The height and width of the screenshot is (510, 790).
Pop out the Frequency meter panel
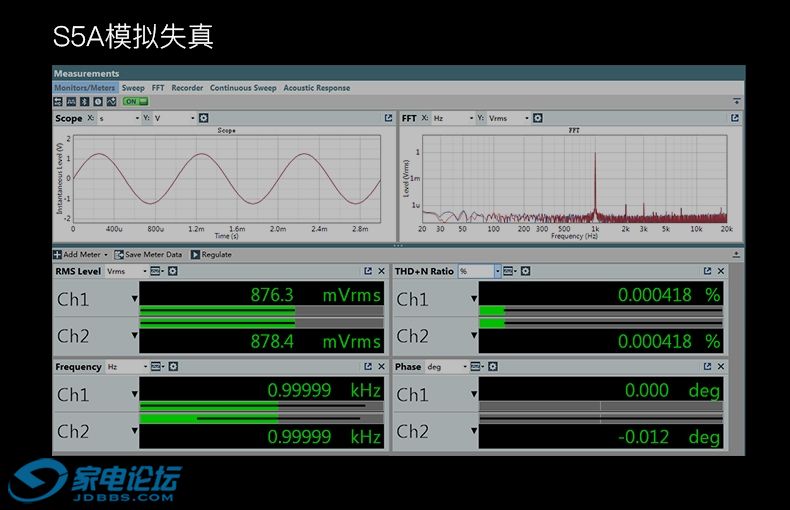[367, 367]
